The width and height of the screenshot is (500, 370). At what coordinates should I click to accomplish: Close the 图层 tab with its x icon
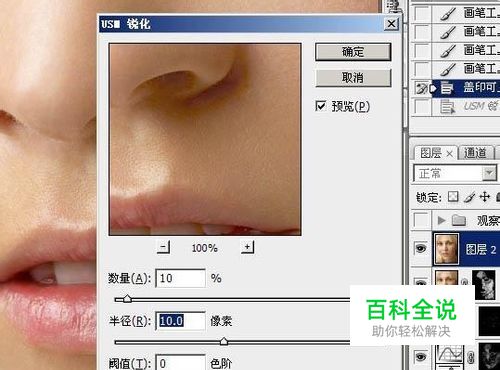coord(449,154)
